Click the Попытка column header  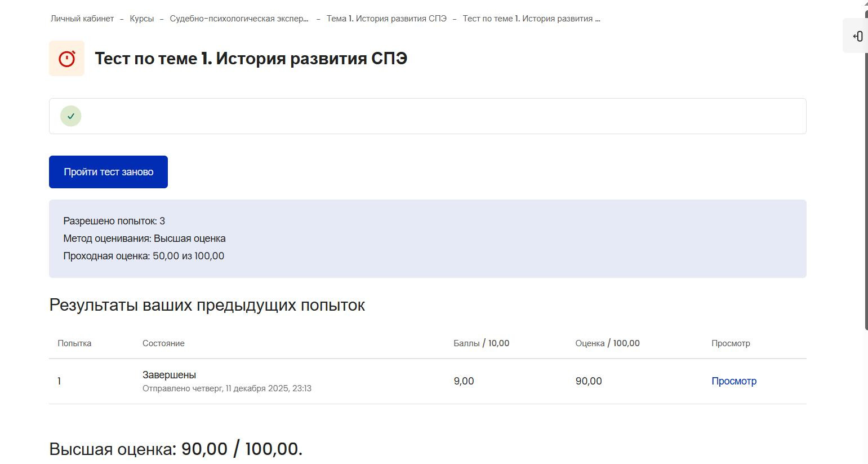pos(74,343)
